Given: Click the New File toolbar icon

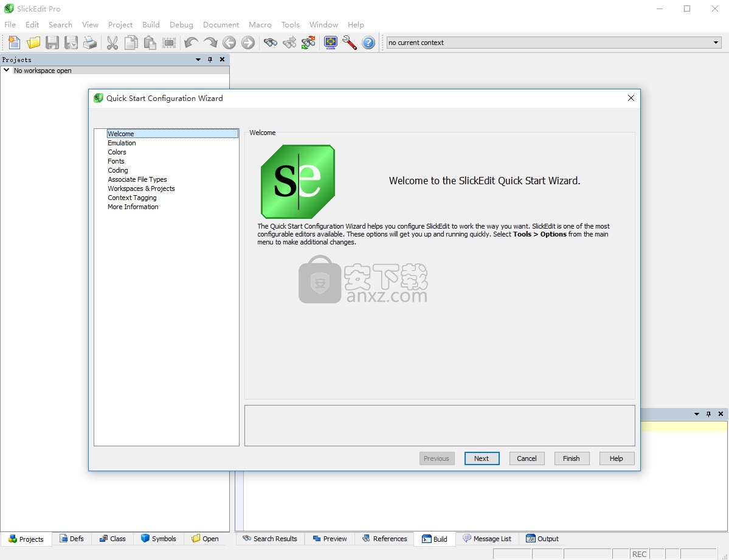Looking at the screenshot, I should pos(15,43).
